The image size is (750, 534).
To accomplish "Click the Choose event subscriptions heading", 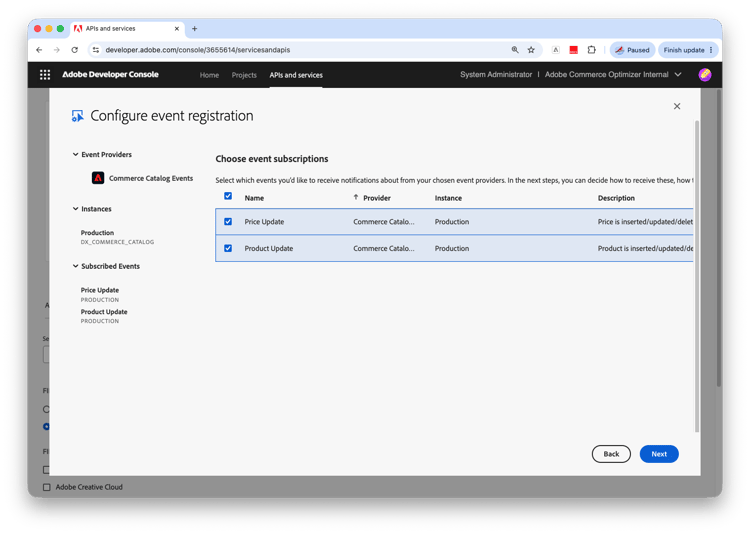I will tap(272, 159).
